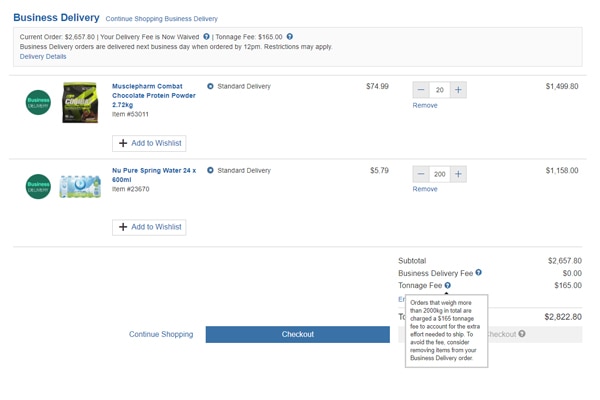The width and height of the screenshot is (600, 400).
Task: Click help icon on greyed-out checkout button
Action: 522,334
